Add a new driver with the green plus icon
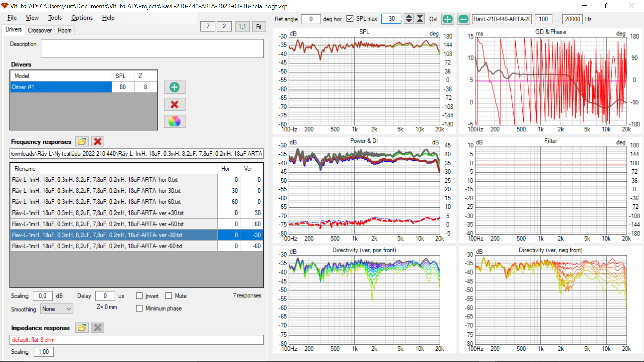Screen dimensions: 644x362 pyautogui.click(x=174, y=87)
